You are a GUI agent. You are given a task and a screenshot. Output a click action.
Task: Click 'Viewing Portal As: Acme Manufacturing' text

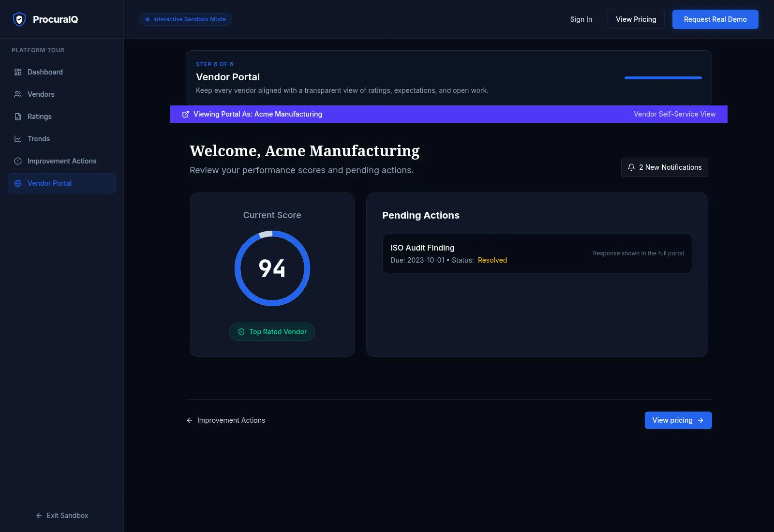(258, 114)
